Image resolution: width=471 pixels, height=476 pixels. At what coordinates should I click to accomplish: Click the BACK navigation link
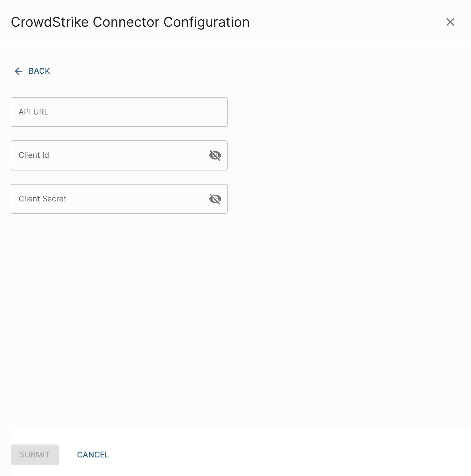click(x=39, y=71)
